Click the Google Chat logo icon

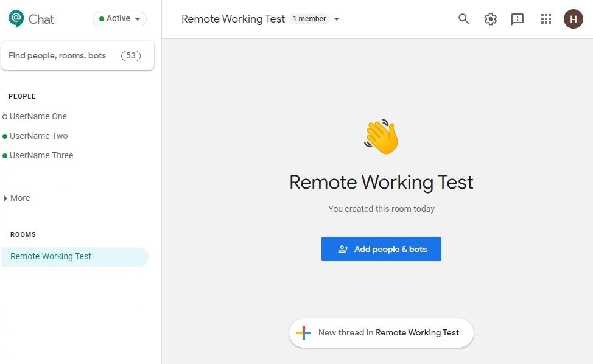click(x=16, y=18)
